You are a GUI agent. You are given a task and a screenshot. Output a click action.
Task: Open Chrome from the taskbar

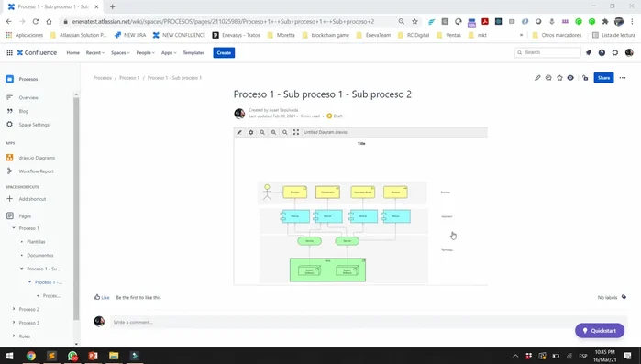click(31, 356)
